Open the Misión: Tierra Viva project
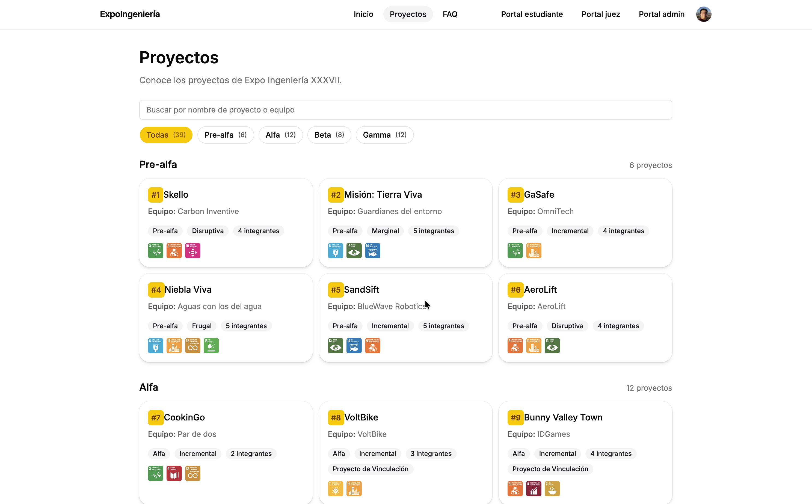 (x=383, y=195)
